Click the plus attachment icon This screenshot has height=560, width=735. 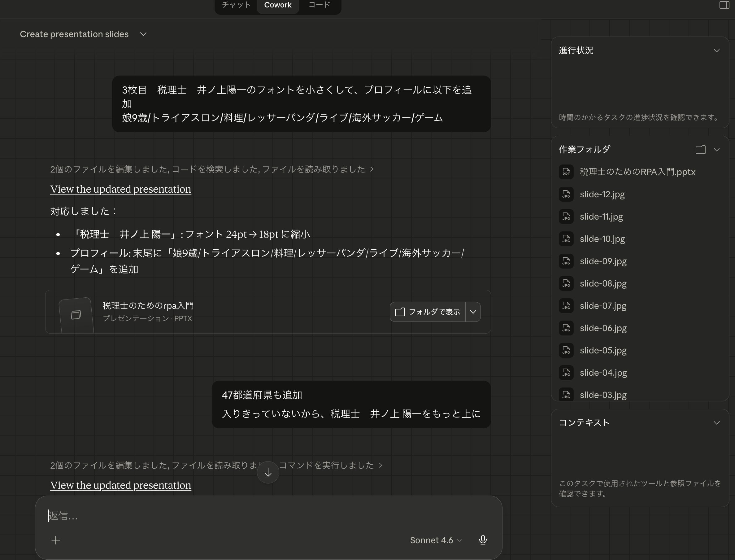56,540
